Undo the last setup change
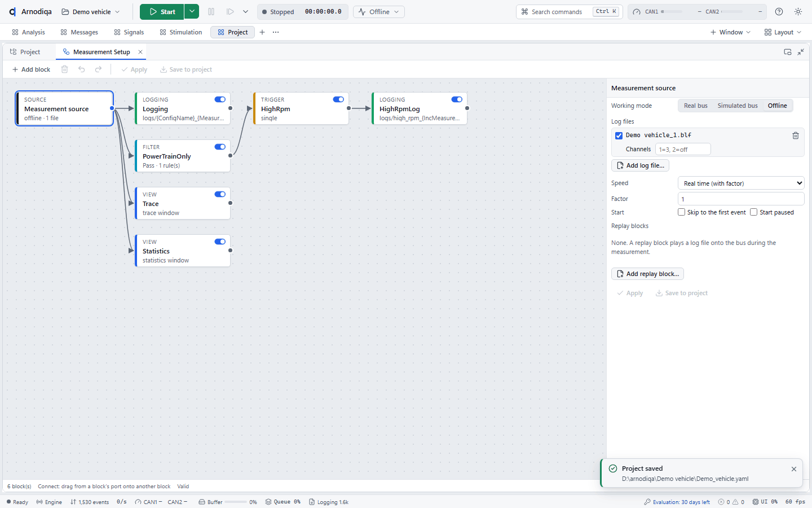 (x=82, y=69)
